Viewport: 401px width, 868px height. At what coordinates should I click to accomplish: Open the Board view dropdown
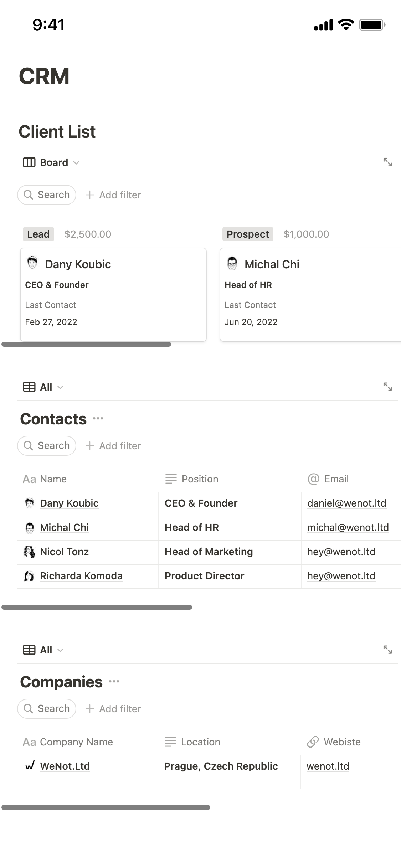pos(51,162)
